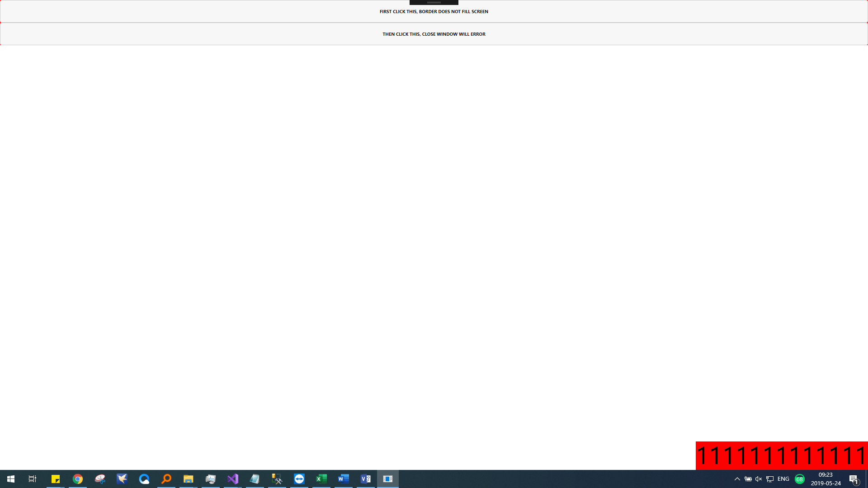Open File Explorer from taskbar
Image resolution: width=868 pixels, height=488 pixels.
click(189, 479)
